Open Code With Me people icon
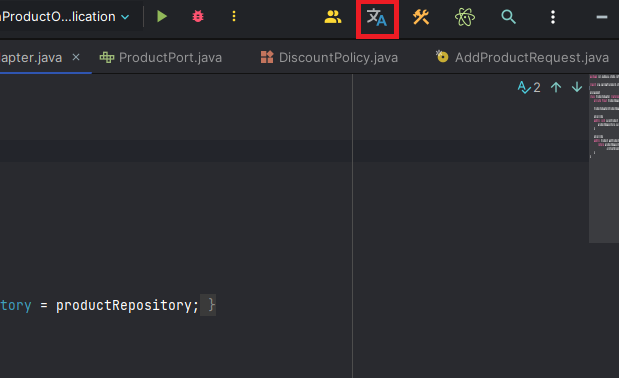 tap(333, 17)
